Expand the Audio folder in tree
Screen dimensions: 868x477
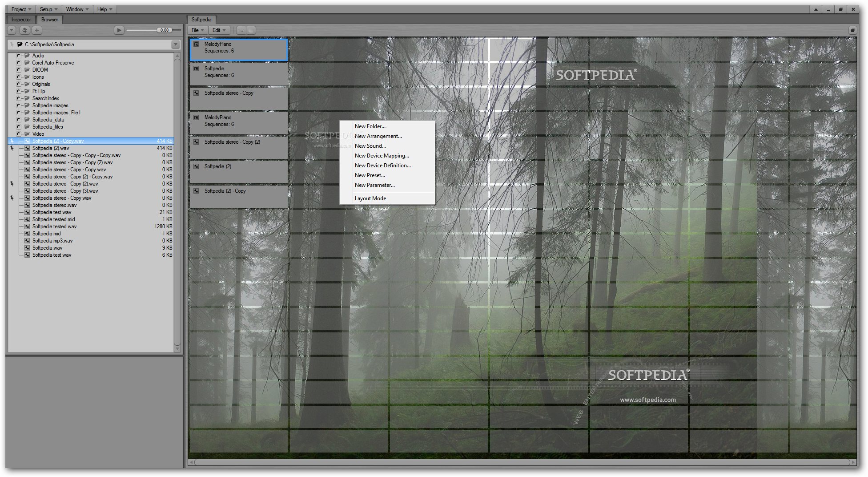pyautogui.click(x=19, y=56)
